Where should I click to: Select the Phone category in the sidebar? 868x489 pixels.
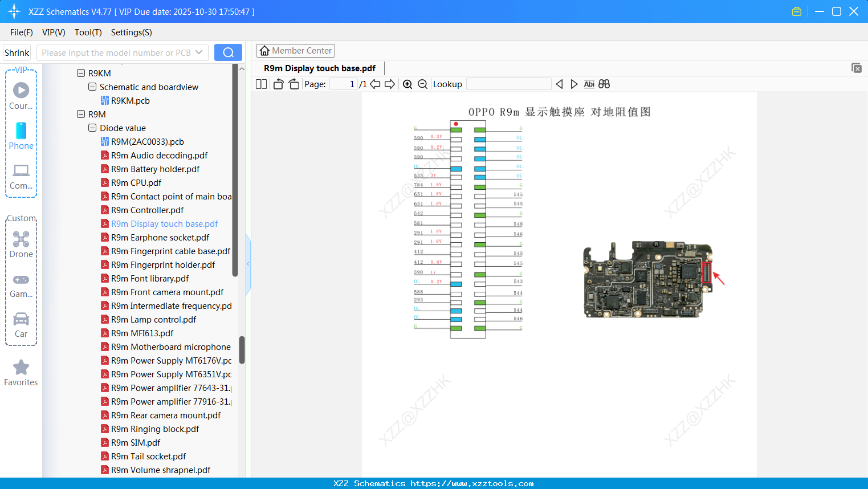[x=21, y=137]
